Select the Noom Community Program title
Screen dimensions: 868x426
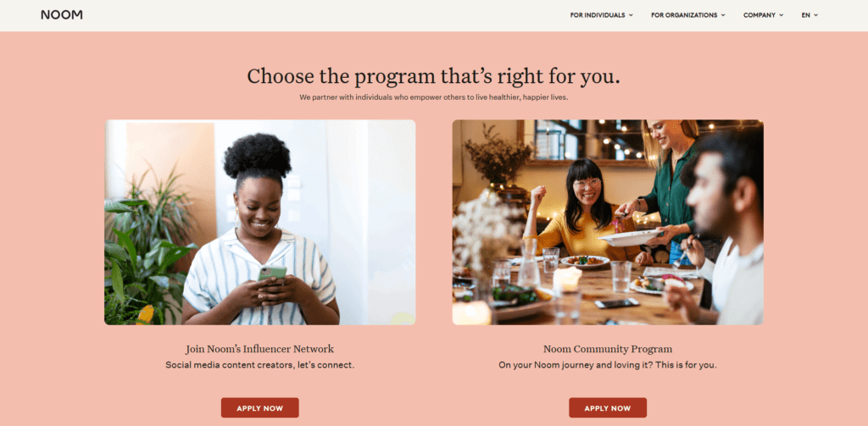pos(608,349)
